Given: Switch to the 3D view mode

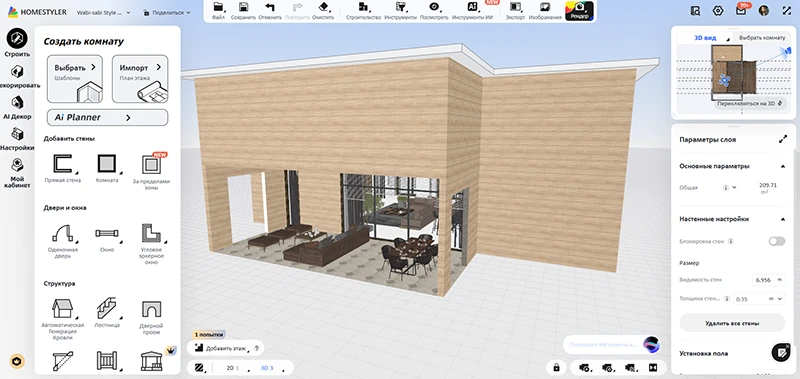Looking at the screenshot, I should coord(267,367).
